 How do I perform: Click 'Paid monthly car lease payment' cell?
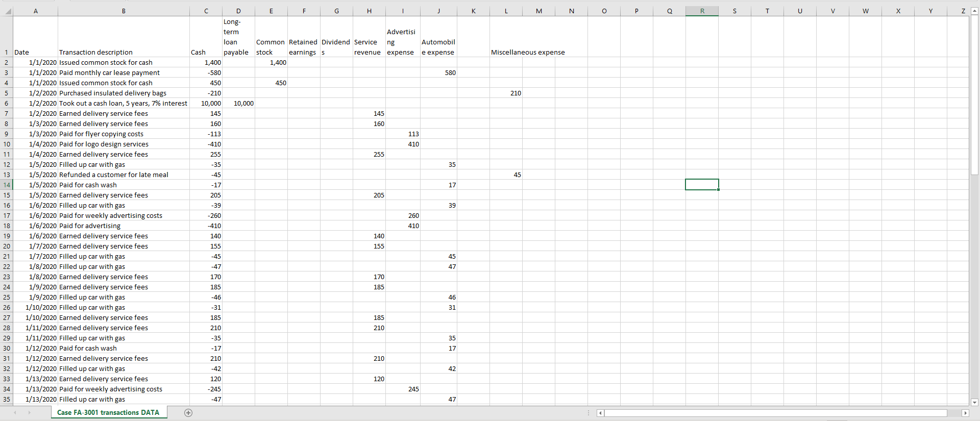click(124, 72)
